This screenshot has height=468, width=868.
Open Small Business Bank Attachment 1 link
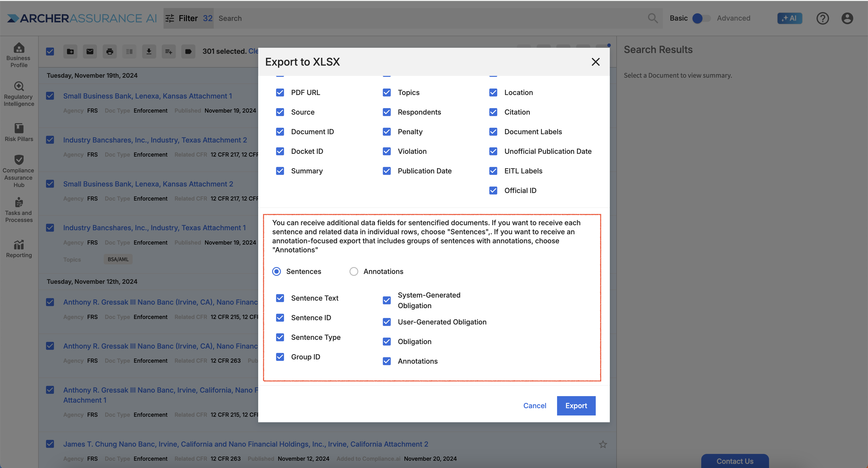148,96
